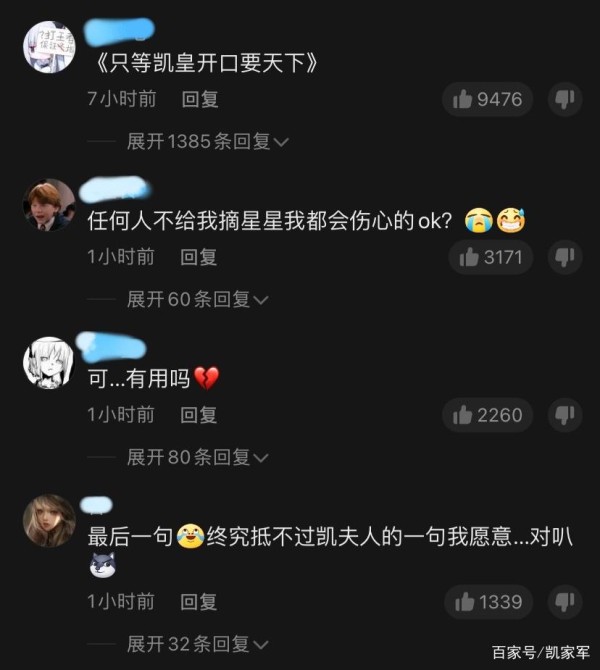Dislike the 只等凯皇开口要天下 comment
Screen dimensions: 600x670
pyautogui.click(x=565, y=100)
